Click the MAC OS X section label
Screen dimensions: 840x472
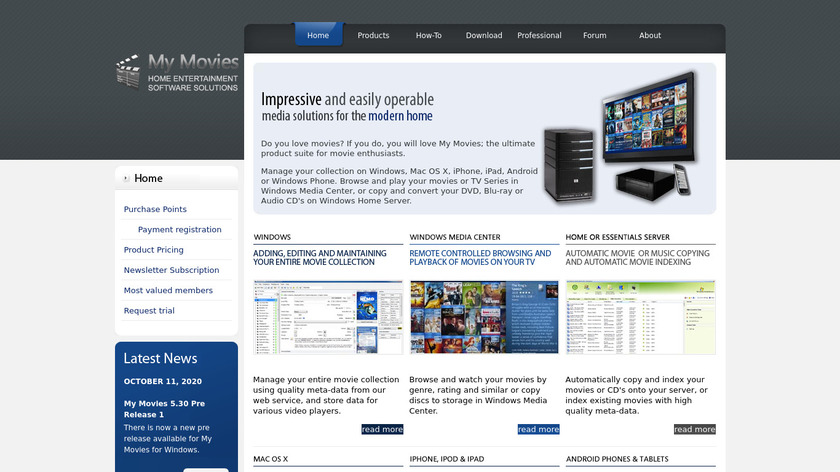click(271, 459)
